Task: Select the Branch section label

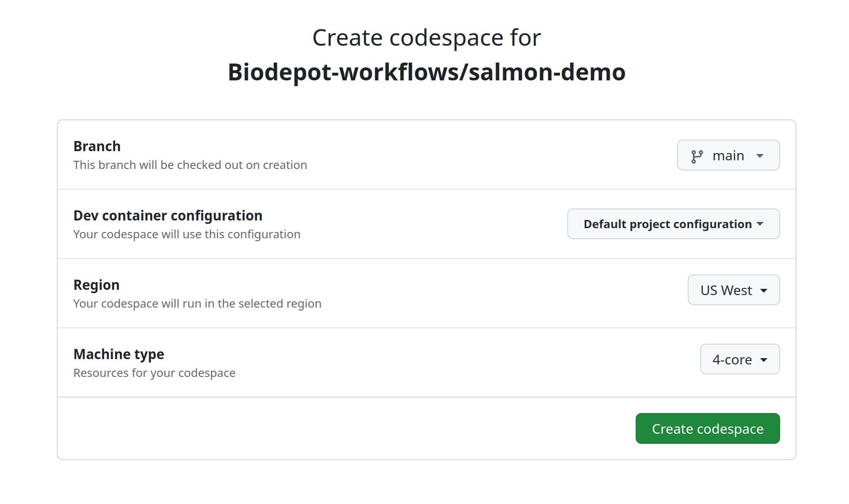Action: 97,146
